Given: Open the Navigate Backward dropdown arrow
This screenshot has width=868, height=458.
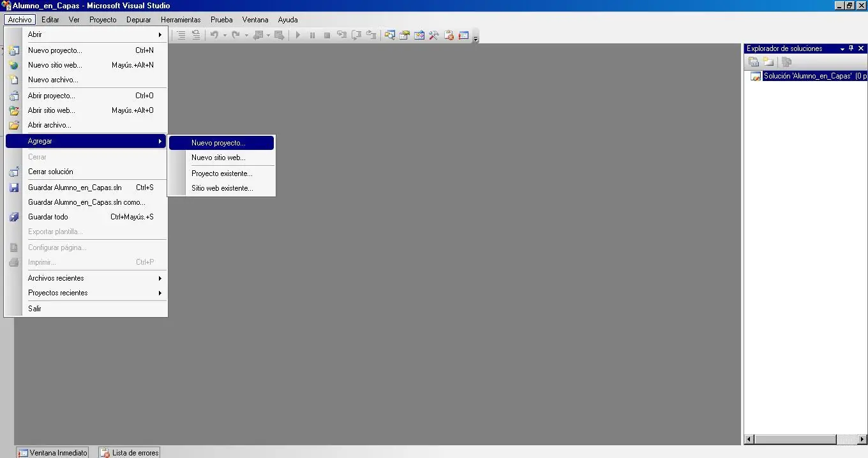Looking at the screenshot, I should 268,36.
